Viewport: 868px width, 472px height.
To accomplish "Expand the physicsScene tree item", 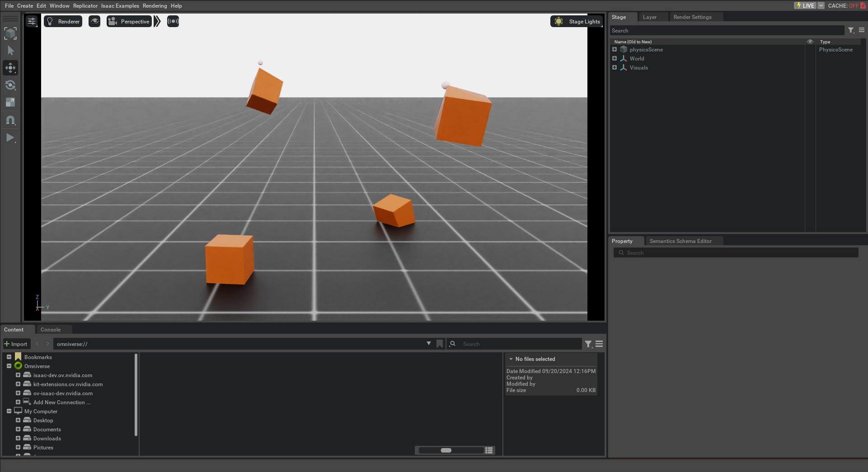I will coord(615,49).
